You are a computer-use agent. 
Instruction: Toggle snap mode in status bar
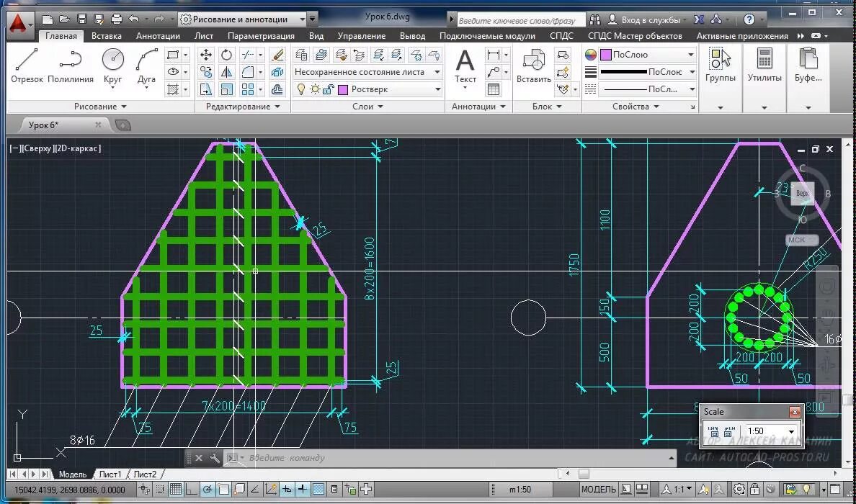(x=159, y=490)
